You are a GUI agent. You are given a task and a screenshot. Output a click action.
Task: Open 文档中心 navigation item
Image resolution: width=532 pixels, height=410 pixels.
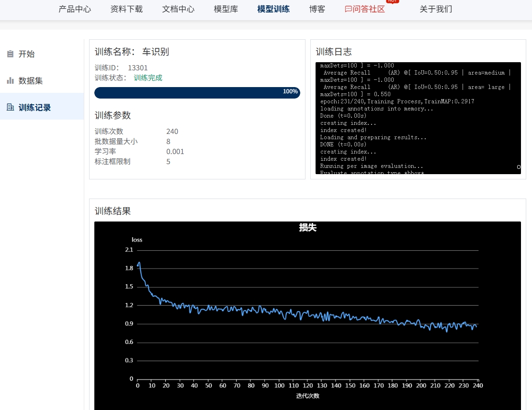[x=178, y=9]
